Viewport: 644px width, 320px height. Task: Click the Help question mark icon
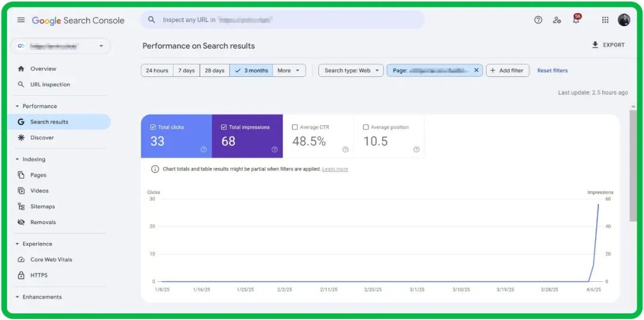tap(538, 20)
